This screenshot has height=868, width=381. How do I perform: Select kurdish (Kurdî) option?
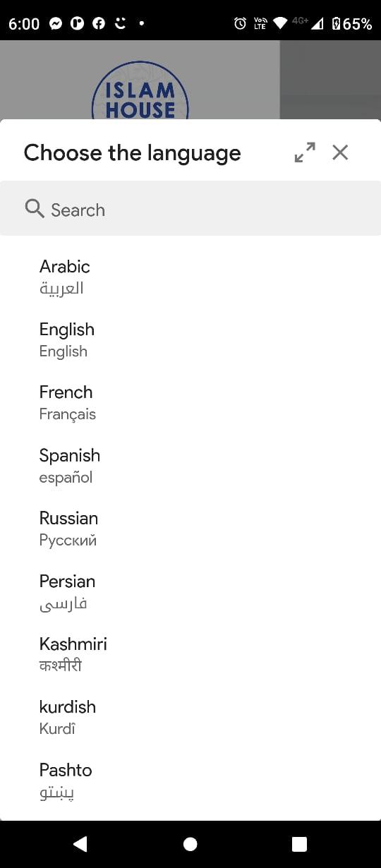point(190,717)
